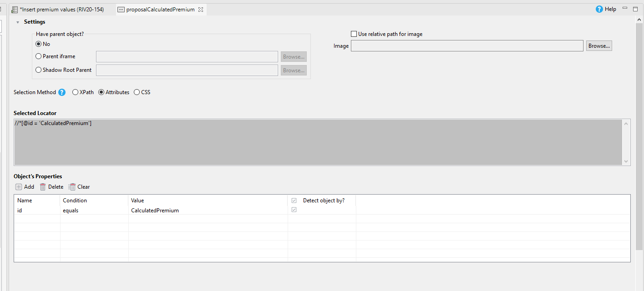Close the proposalCalculatedPremium tab

click(201, 10)
